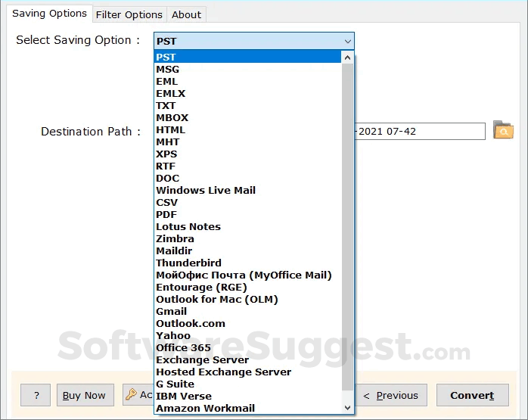Click the Buy Now button

85,395
